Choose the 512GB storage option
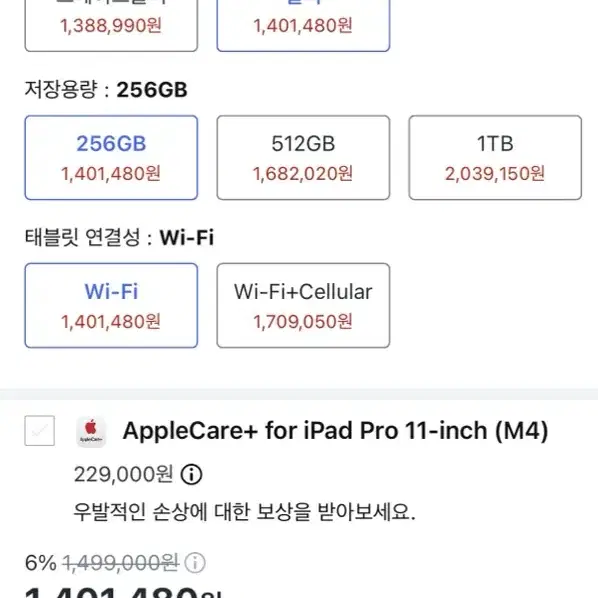The image size is (598, 598). pos(303,158)
